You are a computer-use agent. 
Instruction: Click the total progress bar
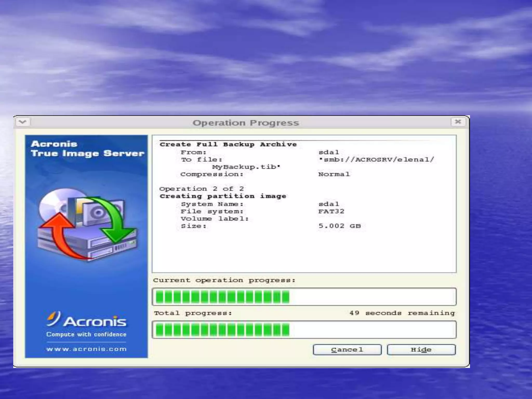click(x=304, y=330)
